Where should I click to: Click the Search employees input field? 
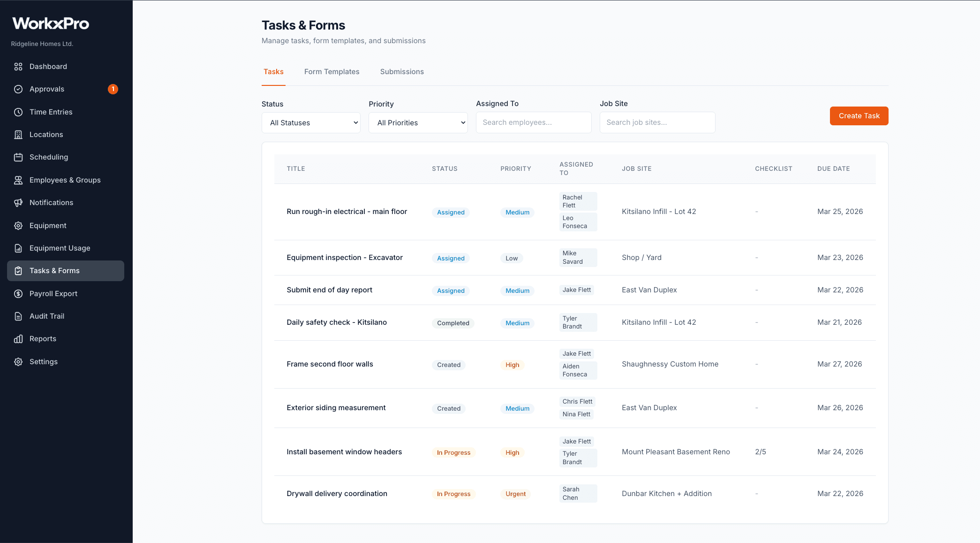(x=533, y=122)
